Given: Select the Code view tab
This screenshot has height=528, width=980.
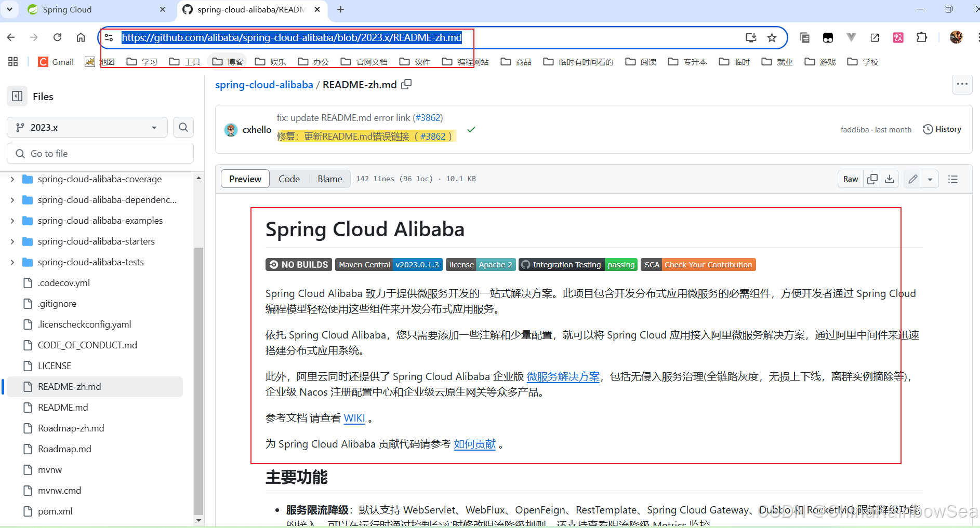Looking at the screenshot, I should pos(289,179).
